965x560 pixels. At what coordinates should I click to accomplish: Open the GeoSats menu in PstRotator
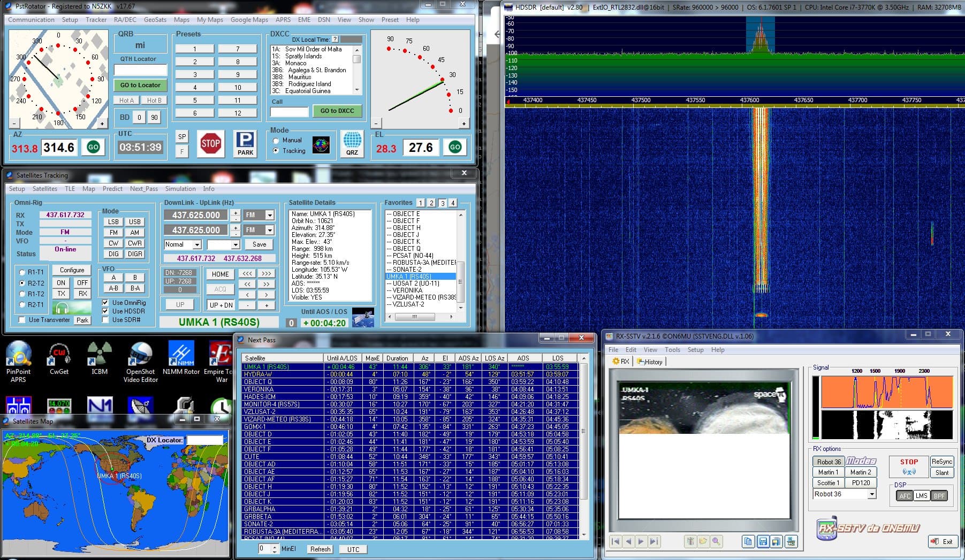[155, 20]
